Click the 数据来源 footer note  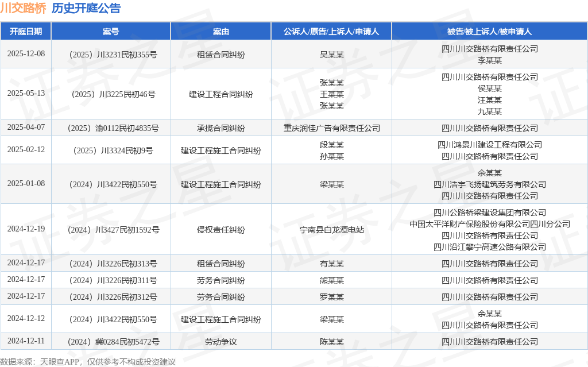click(88, 362)
